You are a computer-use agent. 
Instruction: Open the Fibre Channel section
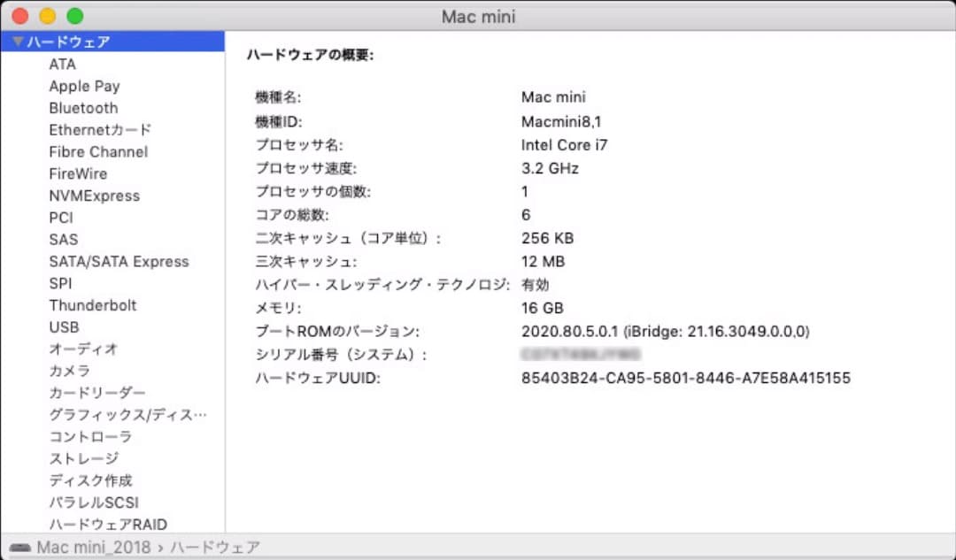[97, 151]
